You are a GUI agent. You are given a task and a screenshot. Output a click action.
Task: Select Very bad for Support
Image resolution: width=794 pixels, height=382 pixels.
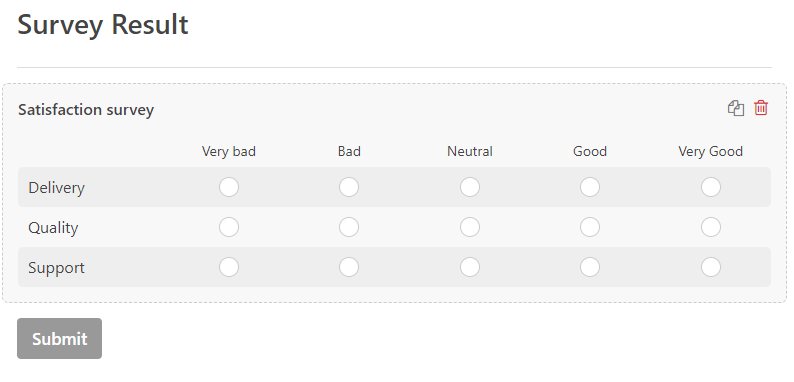click(229, 267)
